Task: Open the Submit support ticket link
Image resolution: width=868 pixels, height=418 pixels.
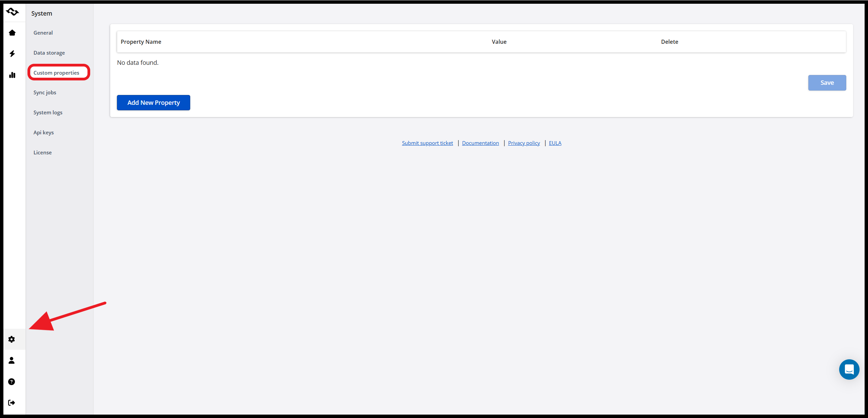Action: (x=427, y=143)
